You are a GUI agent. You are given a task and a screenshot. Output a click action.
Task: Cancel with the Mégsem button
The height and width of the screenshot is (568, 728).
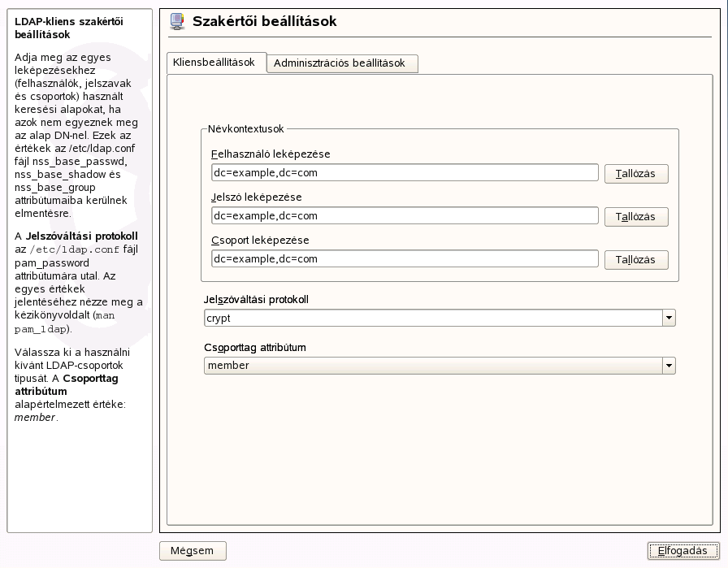(x=193, y=551)
